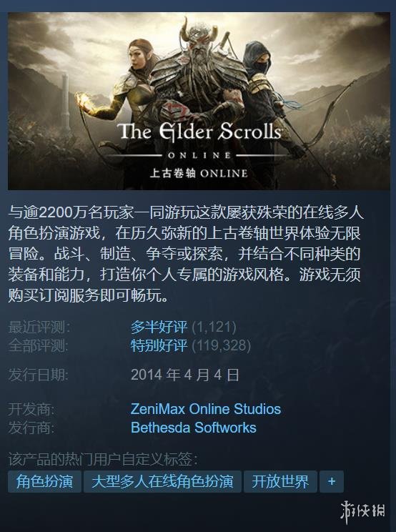
Task: Select the 开放世界 tag
Action: pyautogui.click(x=280, y=481)
